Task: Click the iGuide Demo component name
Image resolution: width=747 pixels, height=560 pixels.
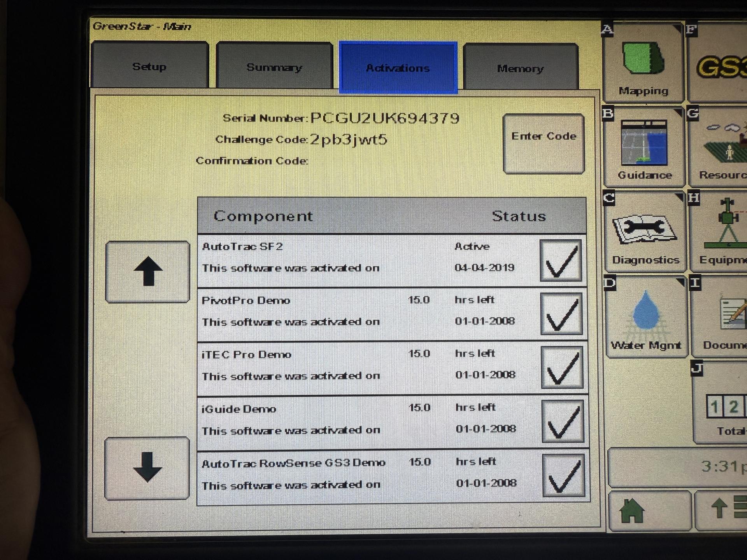Action: pos(239,409)
